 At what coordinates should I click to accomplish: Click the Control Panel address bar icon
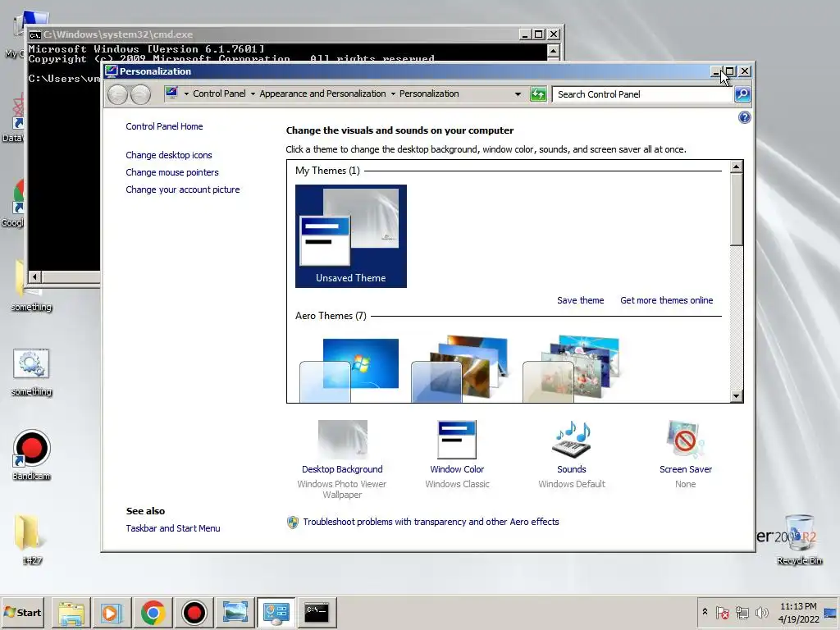click(x=172, y=94)
